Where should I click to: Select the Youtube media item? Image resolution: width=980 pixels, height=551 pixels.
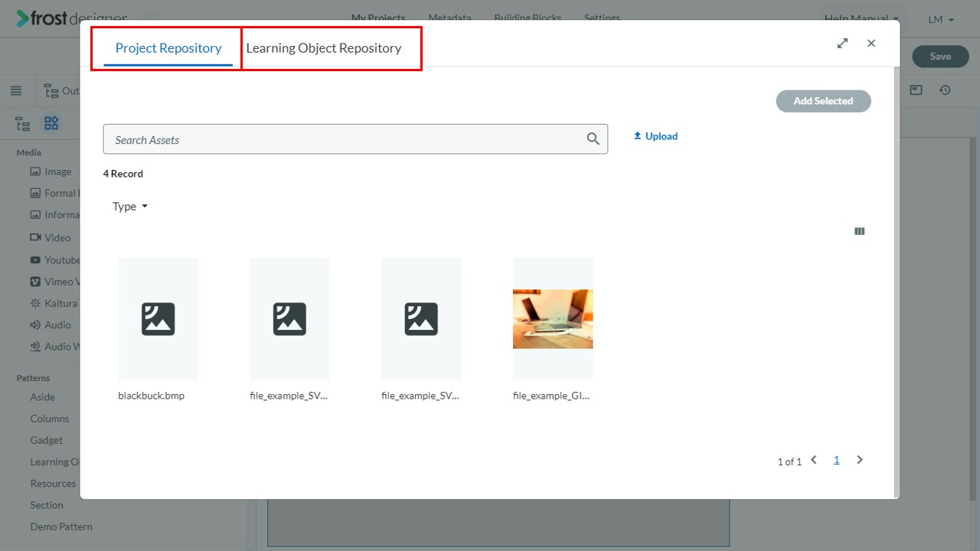(55, 260)
